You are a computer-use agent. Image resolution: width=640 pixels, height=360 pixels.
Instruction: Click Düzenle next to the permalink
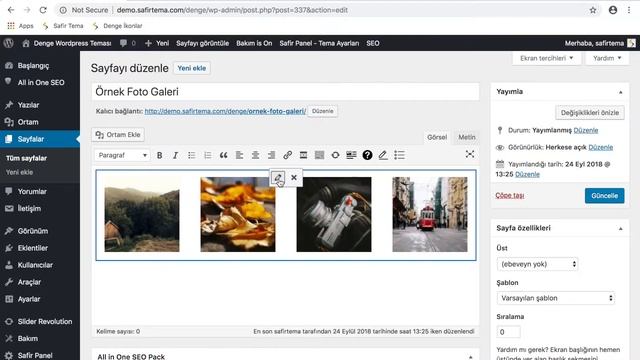322,111
